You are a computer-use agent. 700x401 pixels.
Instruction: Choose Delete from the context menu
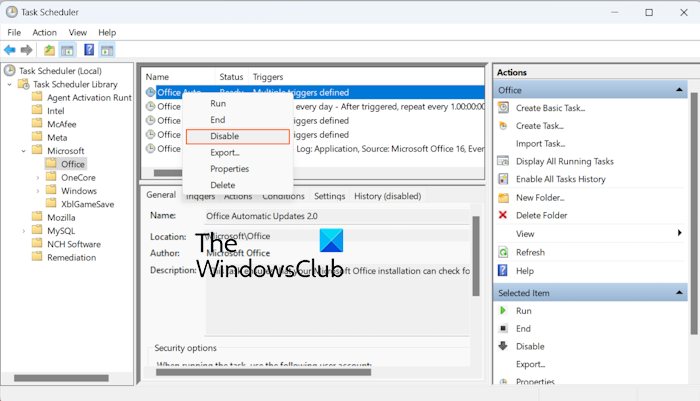238,185
